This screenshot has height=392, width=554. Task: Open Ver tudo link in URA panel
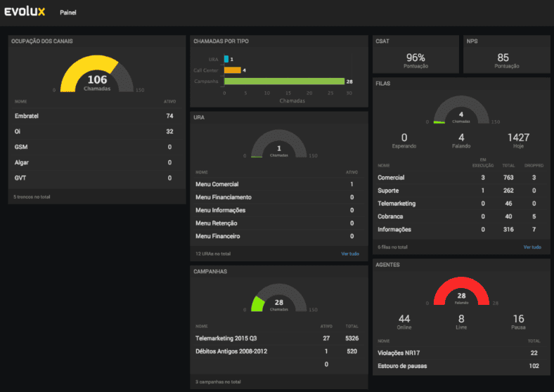[x=350, y=254]
